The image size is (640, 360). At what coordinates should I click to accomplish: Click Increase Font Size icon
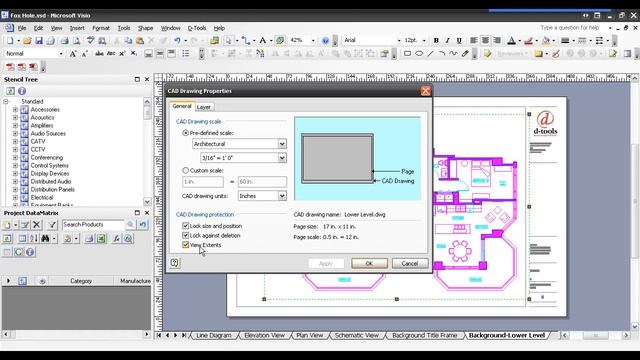(x=73, y=53)
